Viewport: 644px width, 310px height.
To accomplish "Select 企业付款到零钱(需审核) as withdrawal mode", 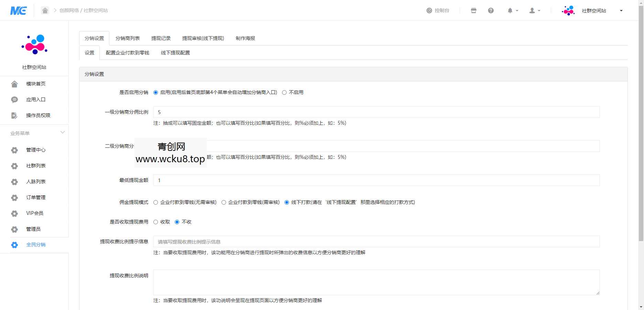I will pos(224,203).
